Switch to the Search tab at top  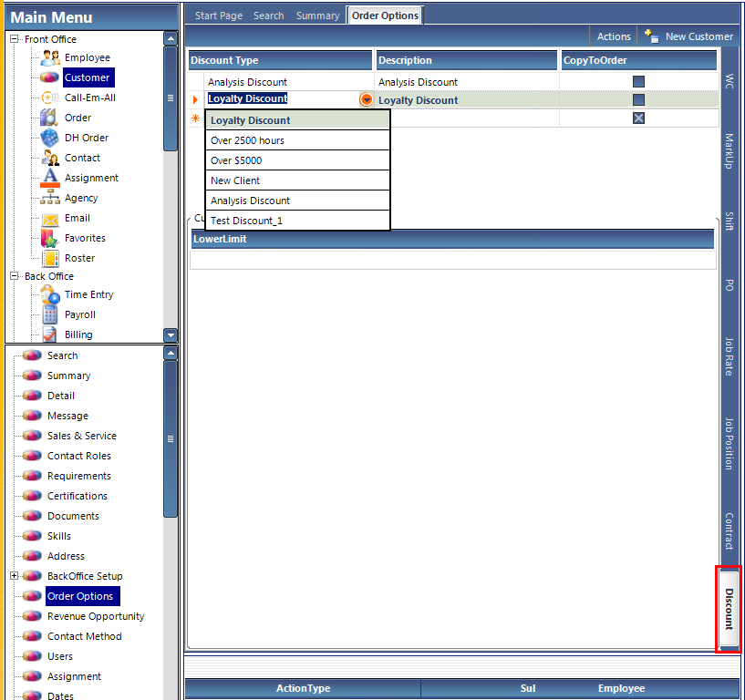tap(268, 15)
